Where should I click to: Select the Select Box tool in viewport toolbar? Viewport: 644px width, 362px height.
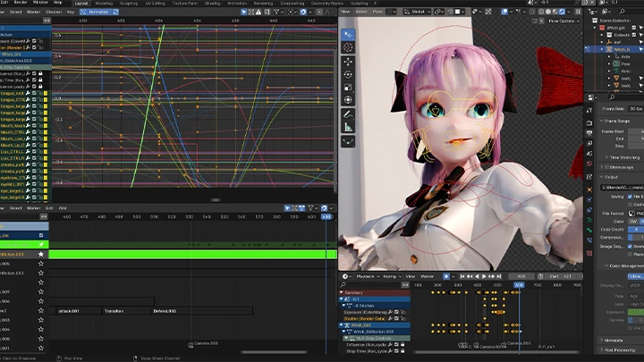tap(348, 35)
